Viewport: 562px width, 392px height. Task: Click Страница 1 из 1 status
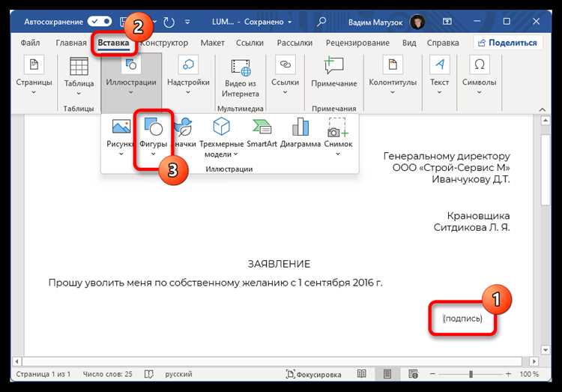43,374
